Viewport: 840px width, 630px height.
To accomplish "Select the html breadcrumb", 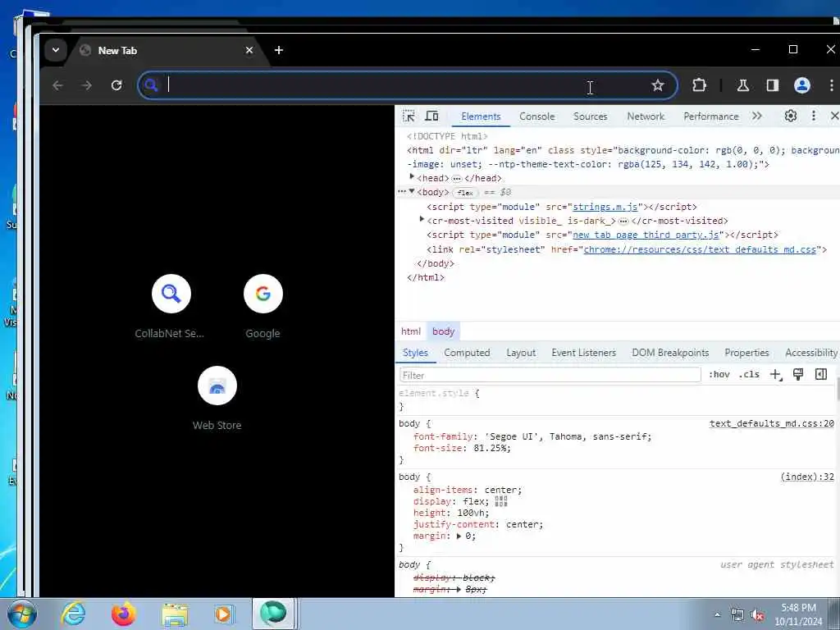I will click(411, 331).
